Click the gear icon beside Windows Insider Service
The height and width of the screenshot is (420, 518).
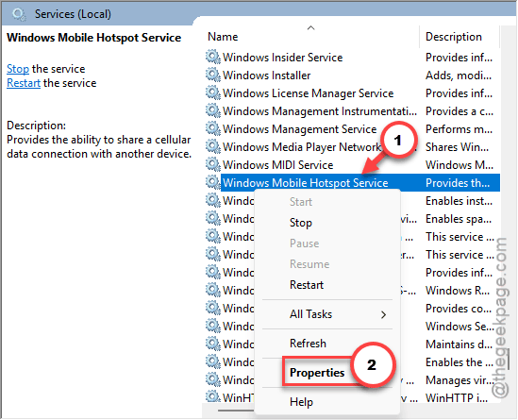[x=212, y=58]
